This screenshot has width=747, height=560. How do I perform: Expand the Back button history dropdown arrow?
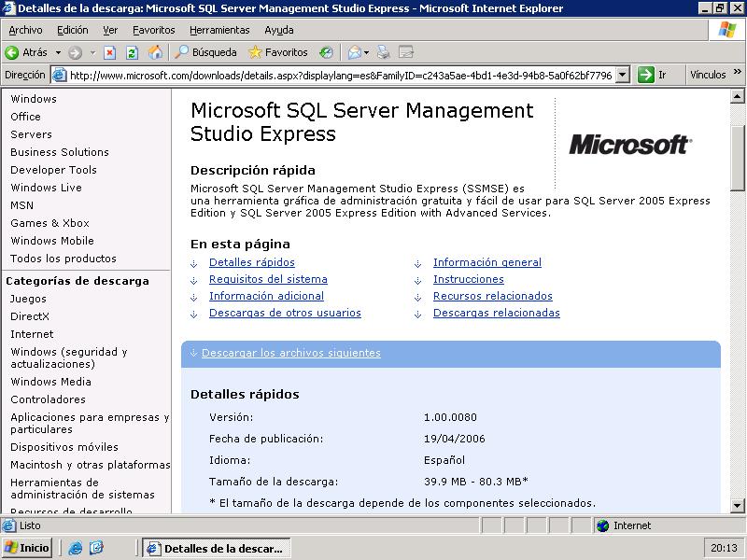[58, 52]
